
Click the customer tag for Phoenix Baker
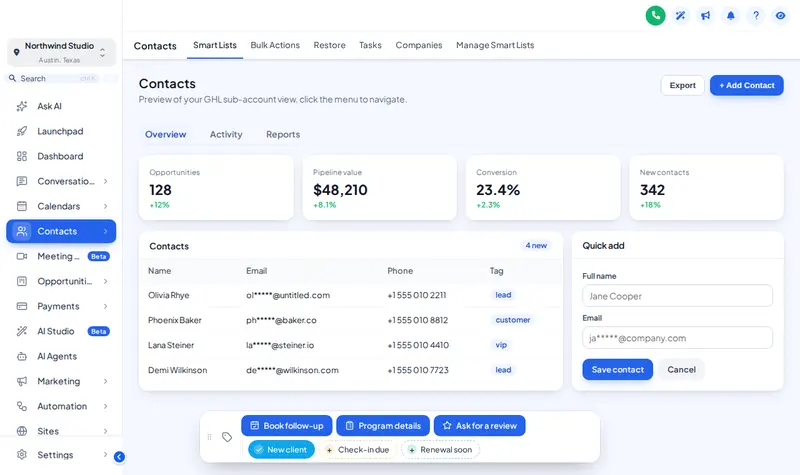click(x=513, y=320)
